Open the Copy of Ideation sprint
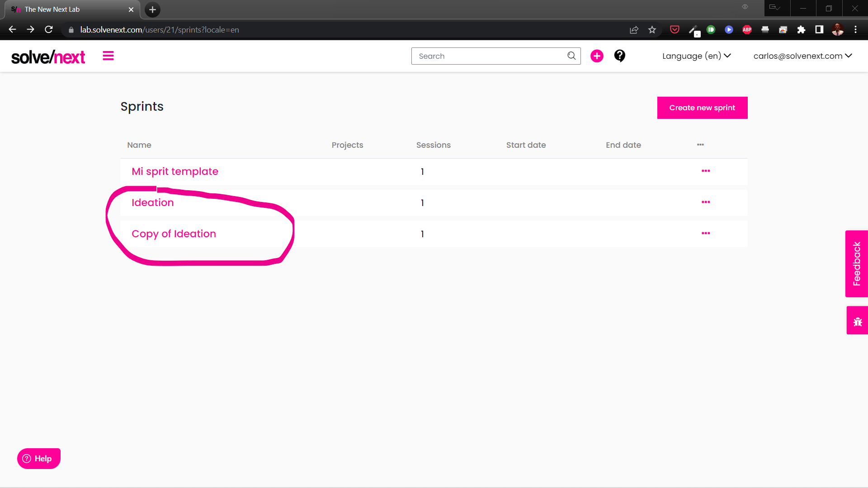The height and width of the screenshot is (488, 868). pos(174,234)
